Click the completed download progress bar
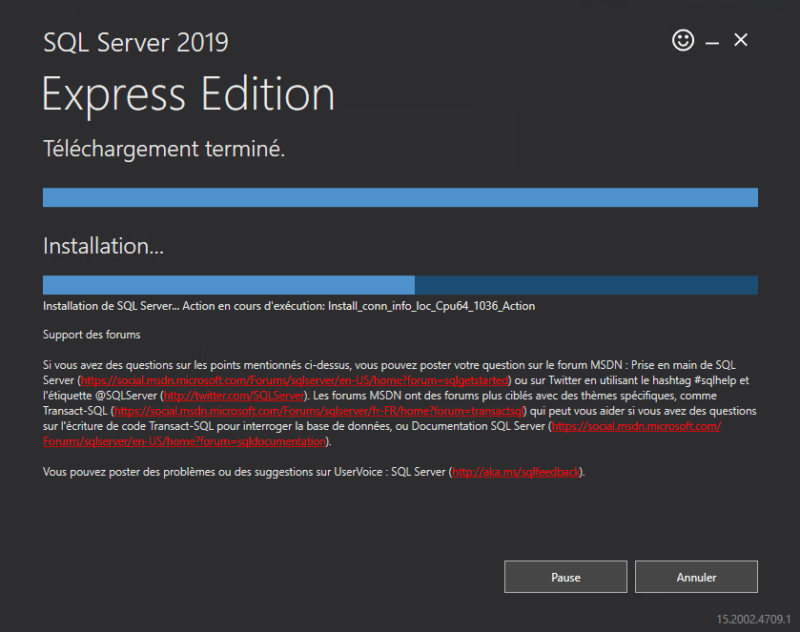Image resolution: width=800 pixels, height=632 pixels. pyautogui.click(x=400, y=197)
